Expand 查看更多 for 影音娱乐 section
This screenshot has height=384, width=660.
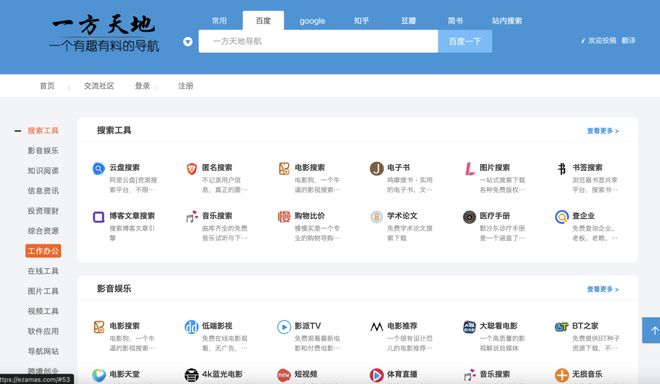point(603,289)
